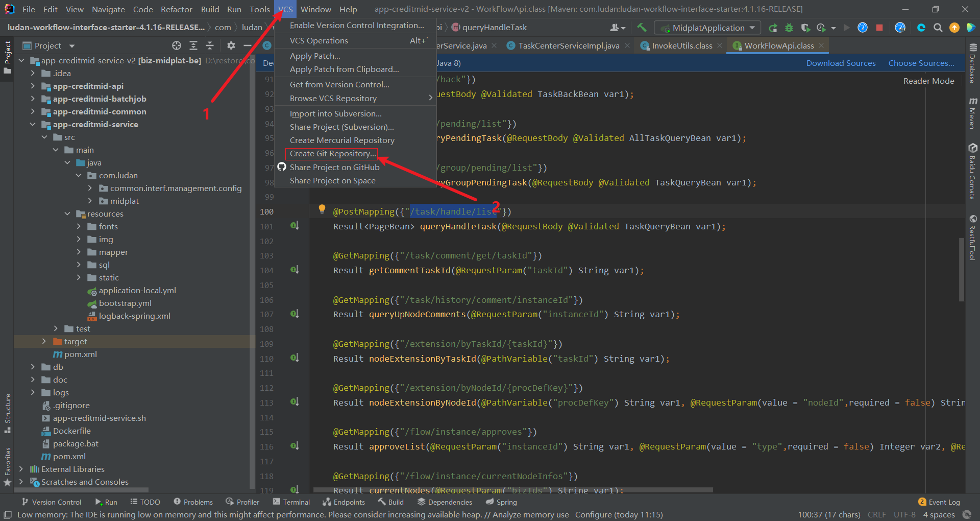Screen dimensions: 980x521
Task: Open the Maven side panel
Action: coord(973,113)
